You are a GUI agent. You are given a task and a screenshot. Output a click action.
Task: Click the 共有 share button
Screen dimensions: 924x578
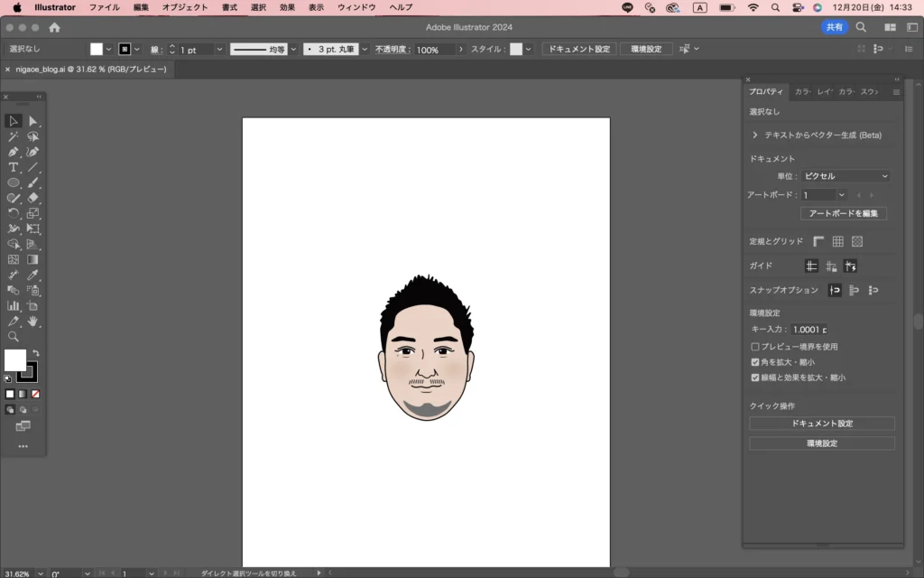[x=835, y=27]
